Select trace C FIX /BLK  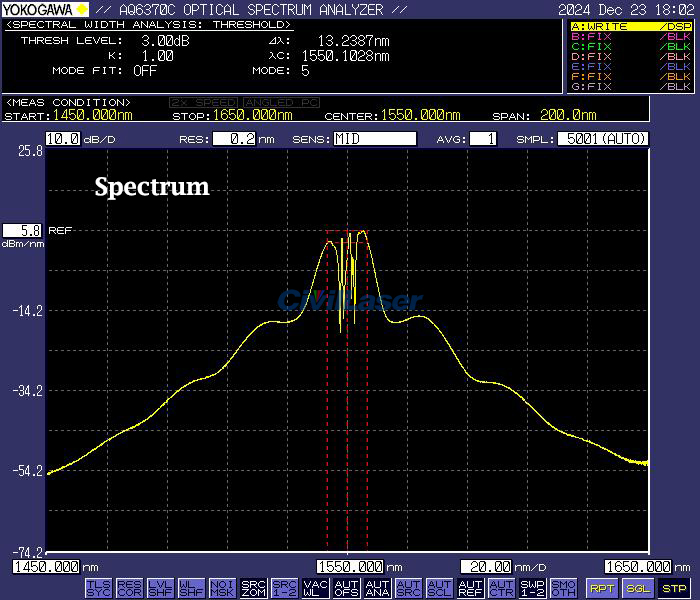click(631, 46)
